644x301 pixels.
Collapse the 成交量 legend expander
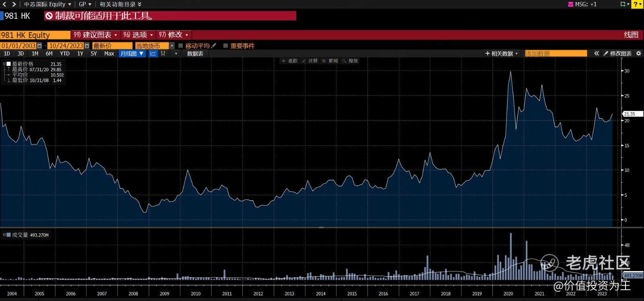pyautogui.click(x=4, y=235)
